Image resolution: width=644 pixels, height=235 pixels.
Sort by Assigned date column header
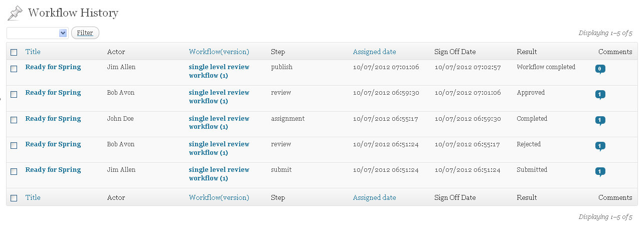[374, 52]
